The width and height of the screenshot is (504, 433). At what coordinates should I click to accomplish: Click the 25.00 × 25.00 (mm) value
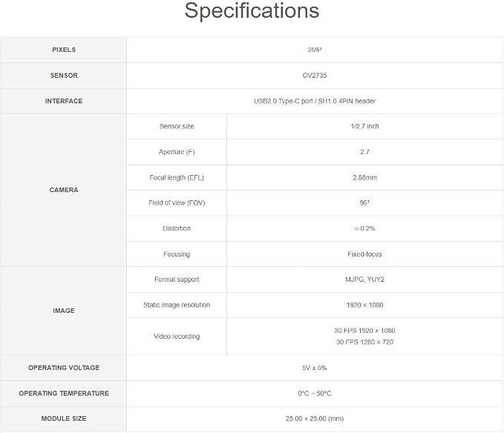tap(315, 419)
